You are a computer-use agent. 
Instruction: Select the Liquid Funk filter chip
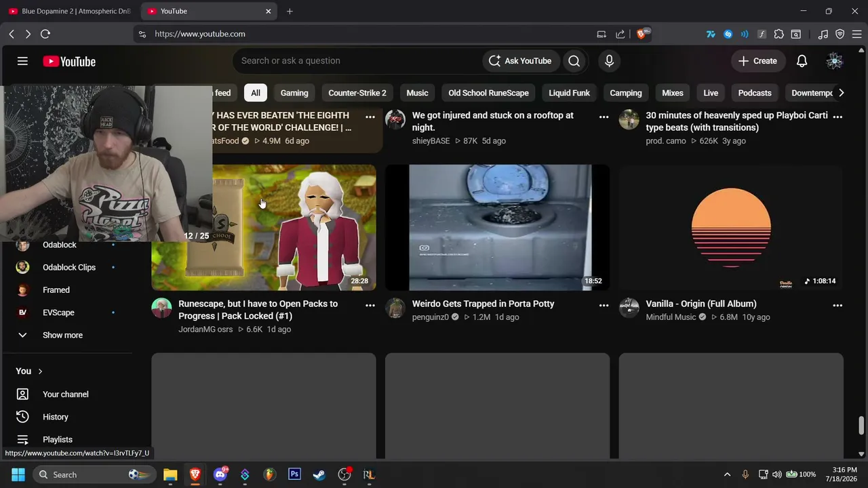[x=570, y=93]
